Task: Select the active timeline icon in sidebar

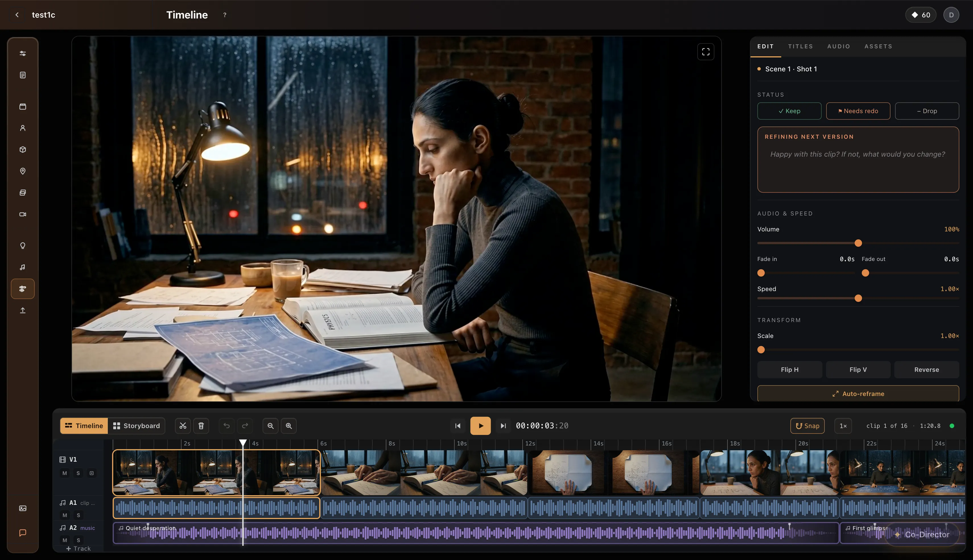Action: [x=23, y=289]
